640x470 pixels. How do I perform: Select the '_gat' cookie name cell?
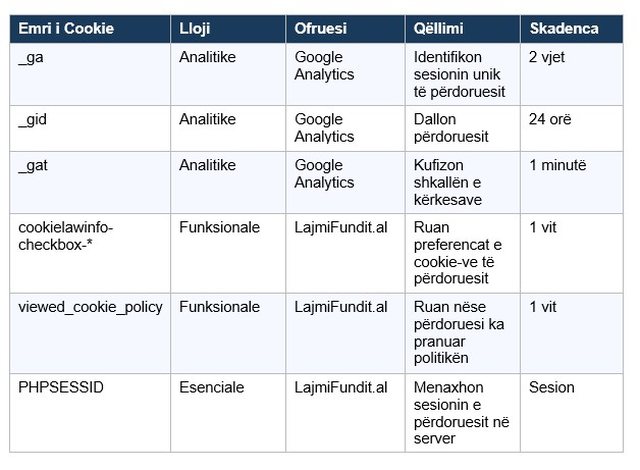click(90, 182)
